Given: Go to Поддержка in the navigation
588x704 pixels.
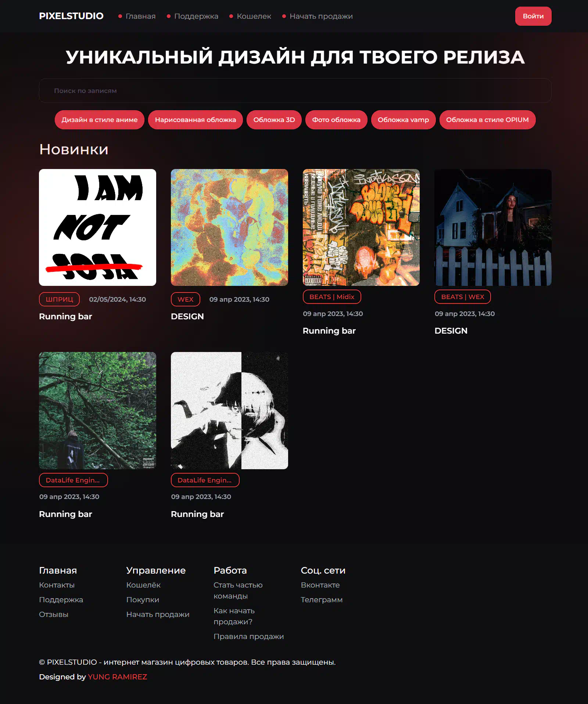Looking at the screenshot, I should (196, 16).
